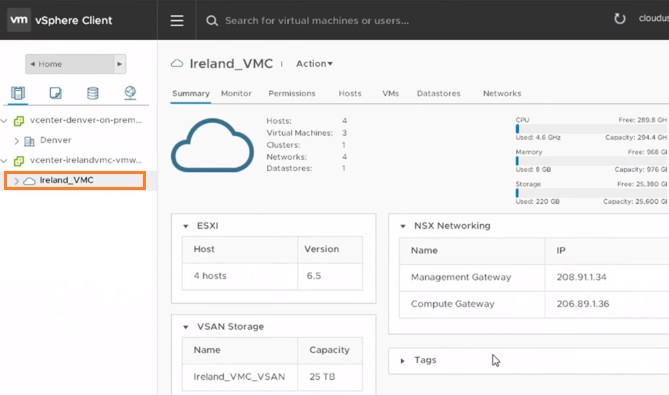The width and height of the screenshot is (669, 395).
Task: Click the Ireland_VMC_VSAN table cell
Action: pyautogui.click(x=240, y=377)
